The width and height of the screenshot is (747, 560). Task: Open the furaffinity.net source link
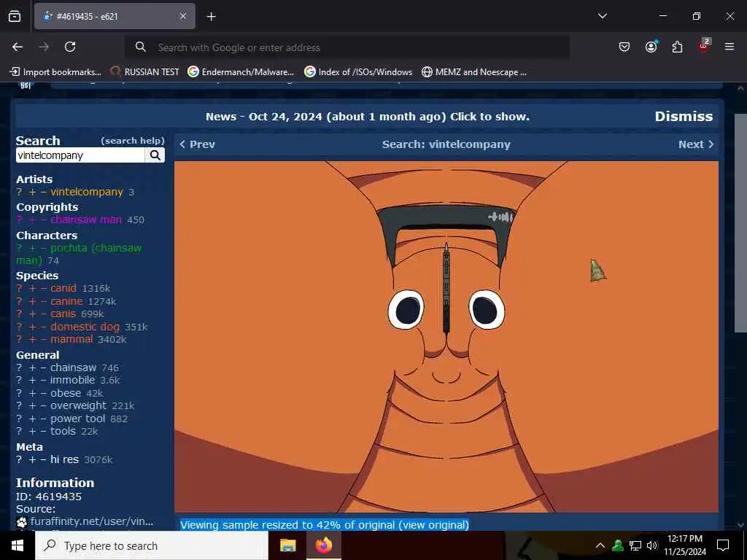92,521
